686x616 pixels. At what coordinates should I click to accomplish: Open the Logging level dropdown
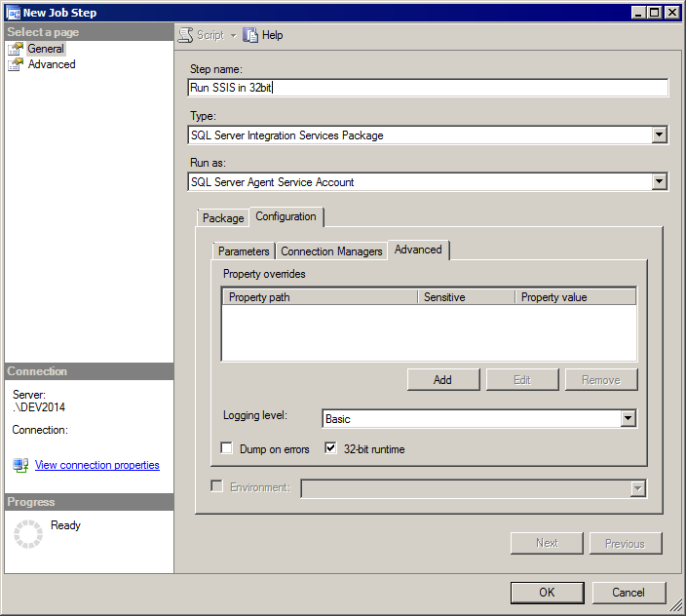tap(628, 419)
